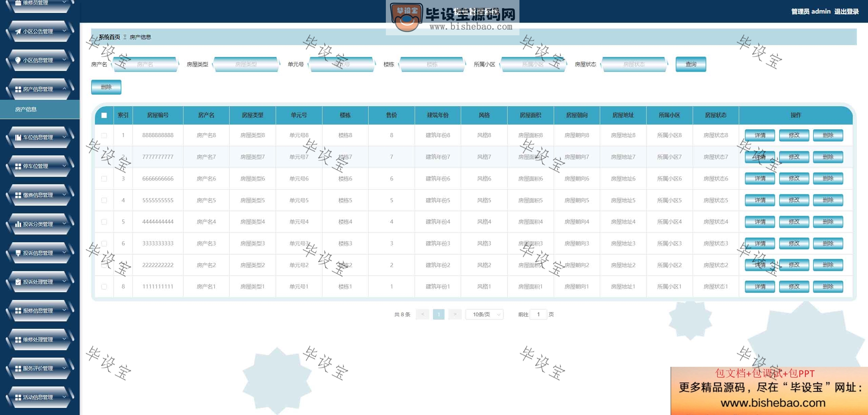
Task: Click the bulb icon beside 小区信息管理
Action: [18, 60]
